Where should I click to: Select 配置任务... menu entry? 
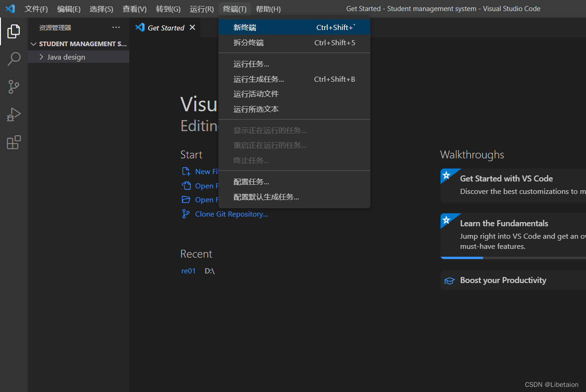point(295,182)
